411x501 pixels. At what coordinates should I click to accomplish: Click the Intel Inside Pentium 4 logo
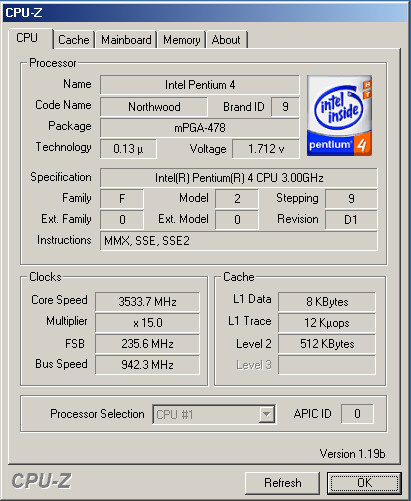pyautogui.click(x=339, y=115)
